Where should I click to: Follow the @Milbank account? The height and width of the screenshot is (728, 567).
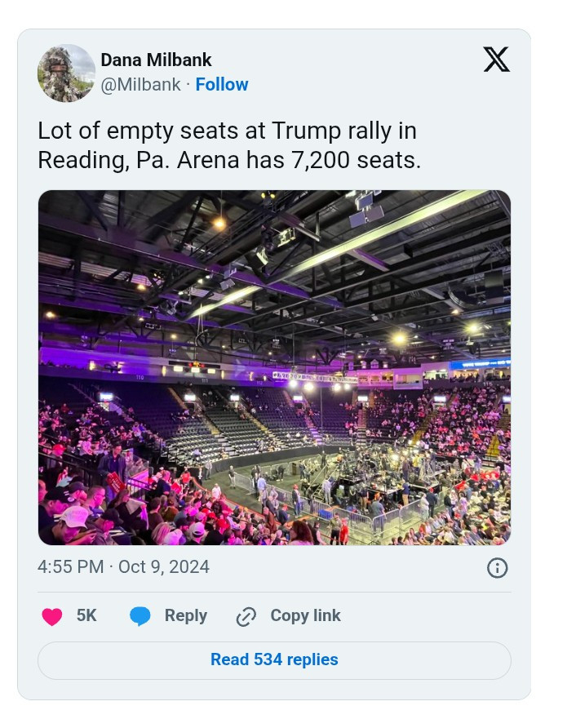(222, 85)
